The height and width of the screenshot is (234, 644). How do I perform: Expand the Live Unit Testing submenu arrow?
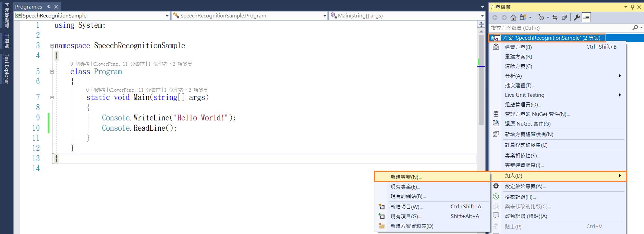pos(620,95)
